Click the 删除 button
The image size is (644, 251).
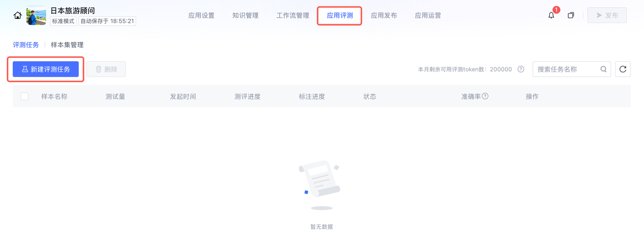tap(106, 69)
